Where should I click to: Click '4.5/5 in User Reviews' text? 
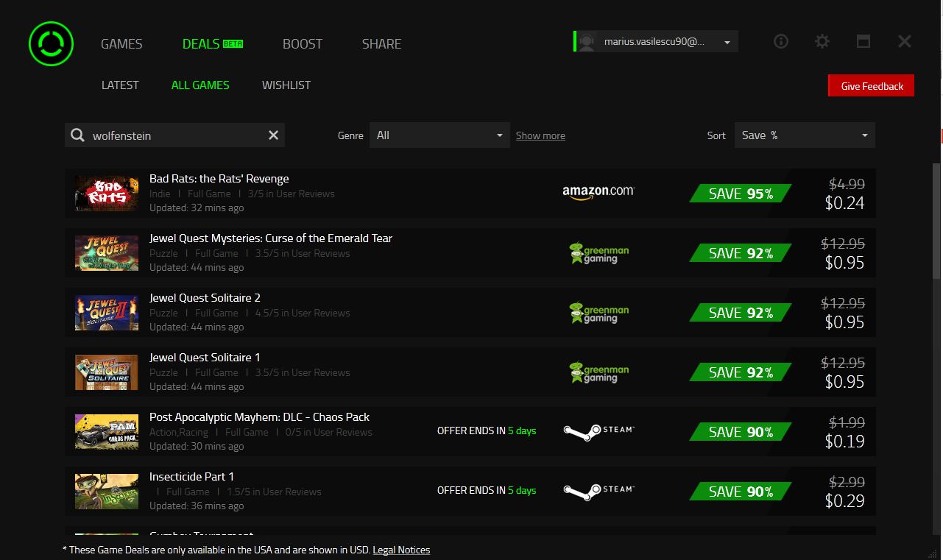(303, 313)
